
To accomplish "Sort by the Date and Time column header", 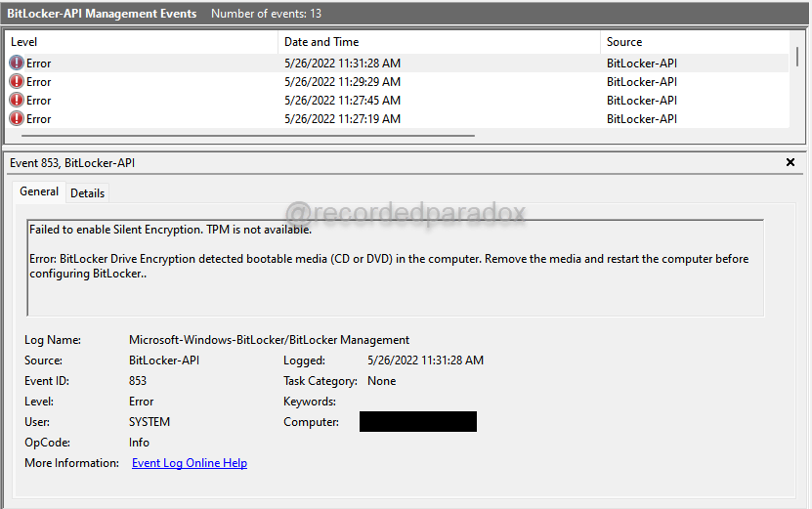I will pyautogui.click(x=439, y=42).
